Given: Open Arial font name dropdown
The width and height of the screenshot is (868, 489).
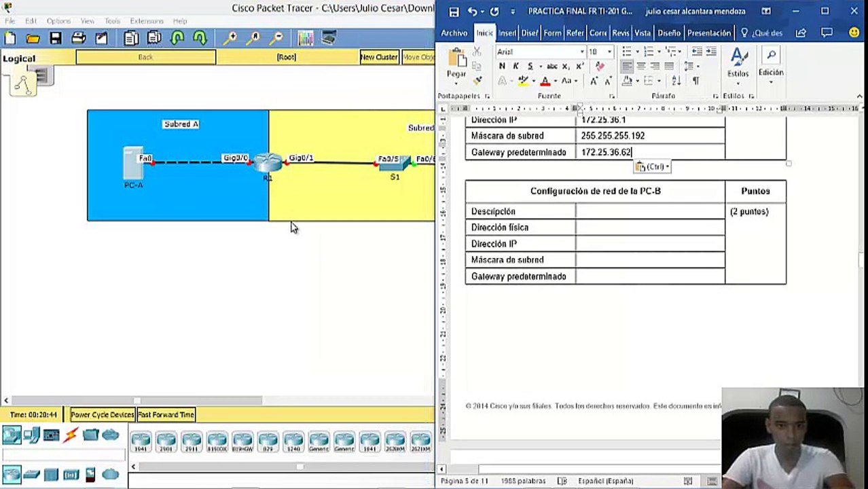Looking at the screenshot, I should pos(581,52).
